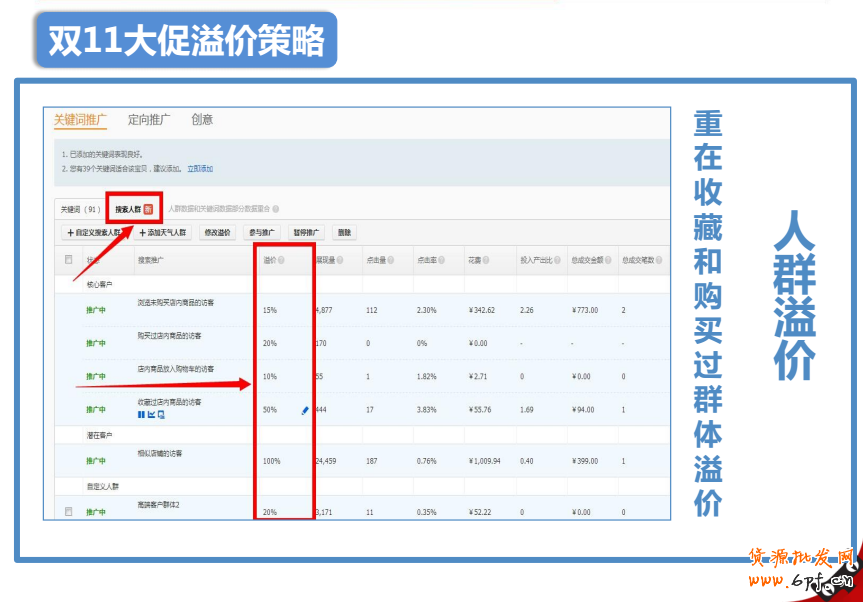Click the 添加天气人群 button
Viewport: 863px width, 602px height.
coord(163,233)
